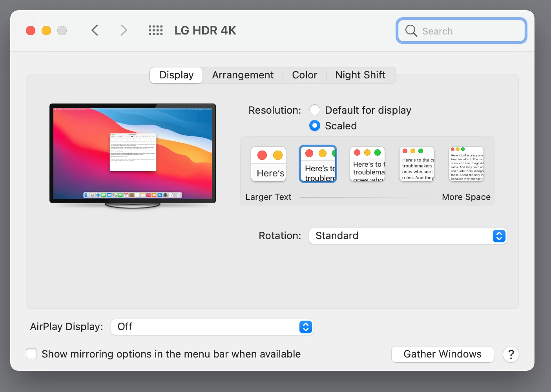Viewport: 551px width, 392px height.
Task: Click the More Space label
Action: (x=466, y=197)
